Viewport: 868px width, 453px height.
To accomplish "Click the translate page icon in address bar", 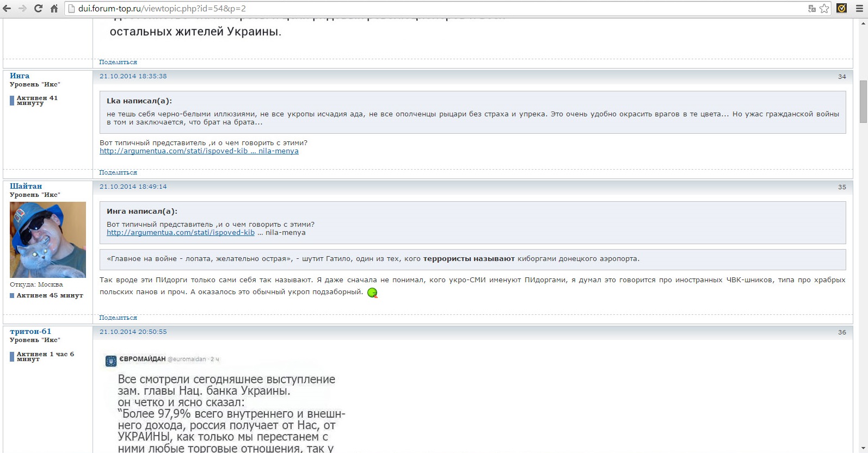I will coord(812,8).
